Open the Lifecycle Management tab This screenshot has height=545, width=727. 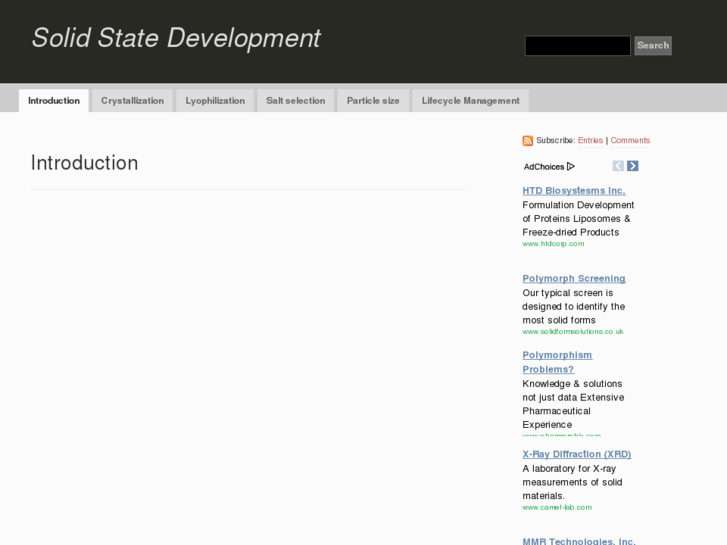[470, 101]
